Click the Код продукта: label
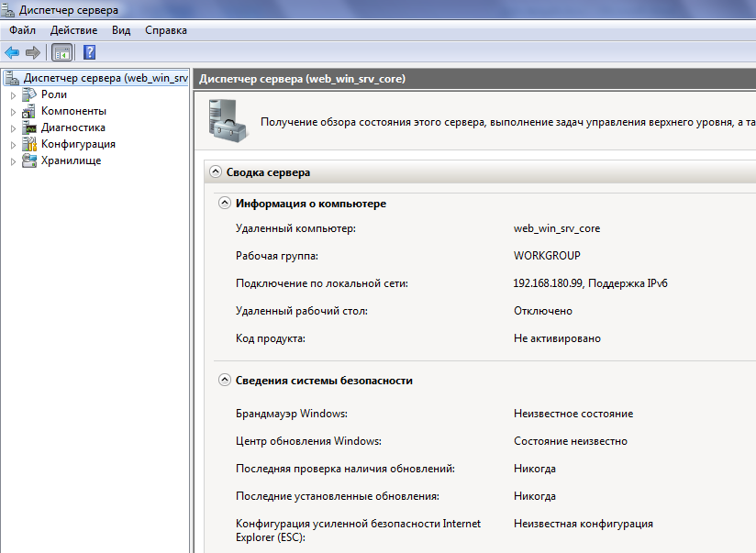 tap(270, 338)
